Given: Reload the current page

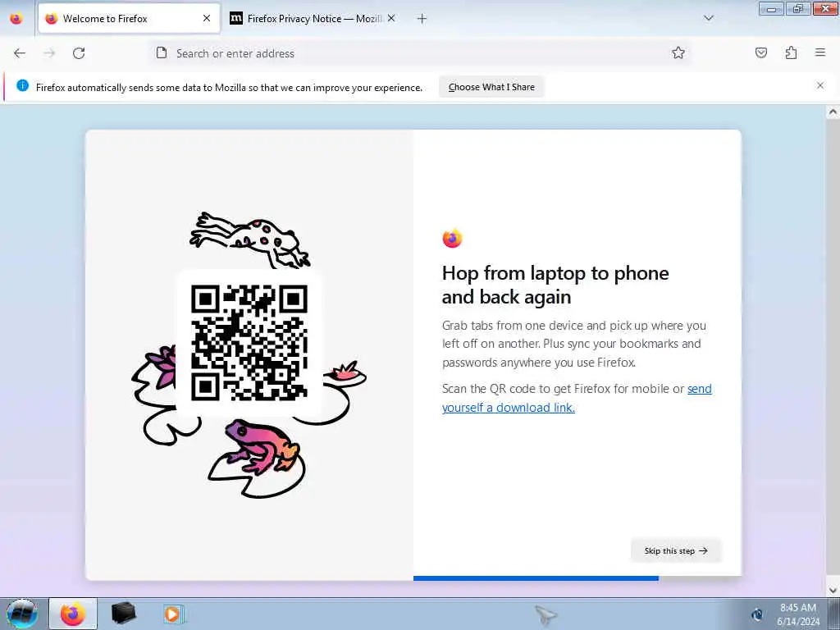Looking at the screenshot, I should point(79,53).
